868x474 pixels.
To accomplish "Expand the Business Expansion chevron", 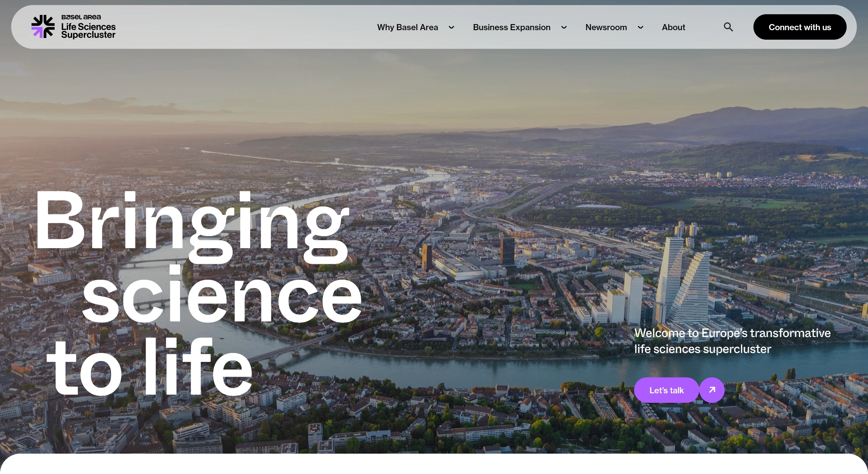I will tap(564, 27).
